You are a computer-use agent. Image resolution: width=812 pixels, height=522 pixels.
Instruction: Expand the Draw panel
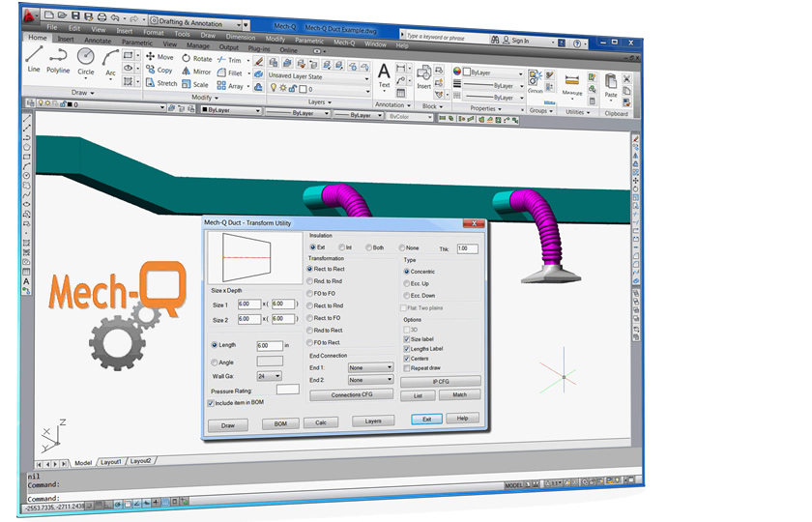(x=82, y=93)
